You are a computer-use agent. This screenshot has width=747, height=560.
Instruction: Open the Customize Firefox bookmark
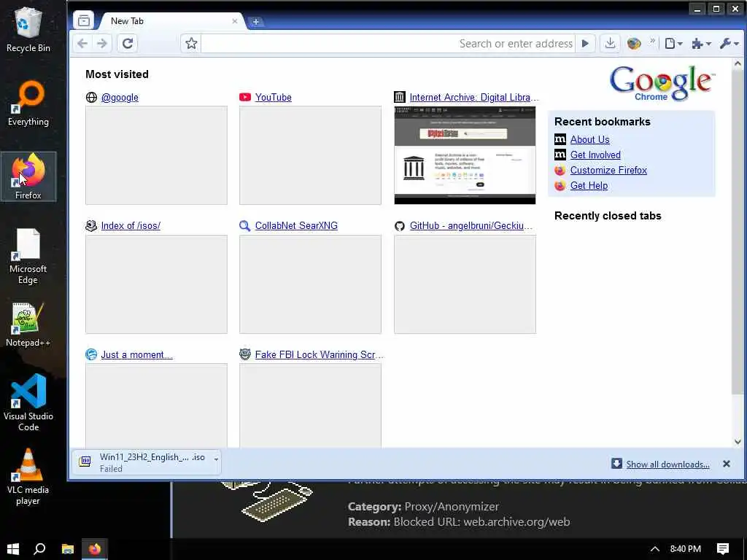[608, 170]
